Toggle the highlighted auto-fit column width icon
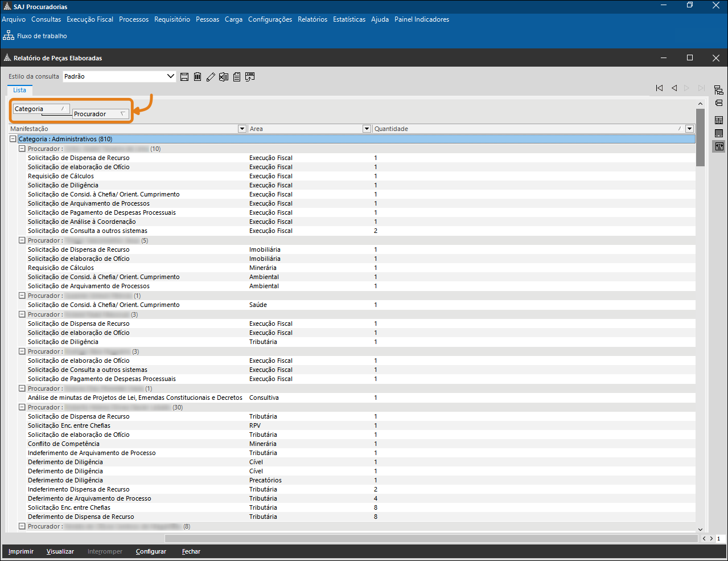728x561 pixels. [719, 146]
